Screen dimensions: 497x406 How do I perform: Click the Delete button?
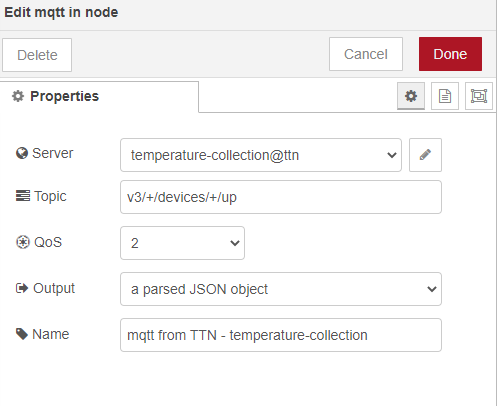(x=37, y=55)
